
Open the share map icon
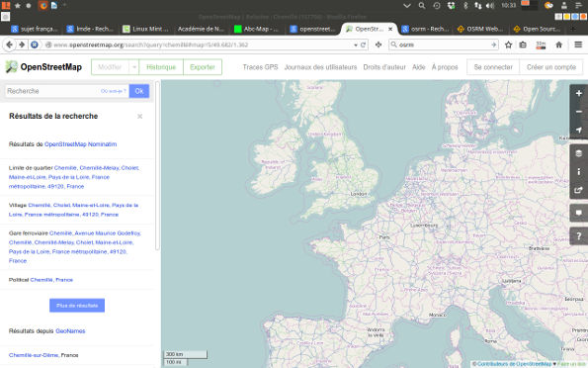pos(579,190)
